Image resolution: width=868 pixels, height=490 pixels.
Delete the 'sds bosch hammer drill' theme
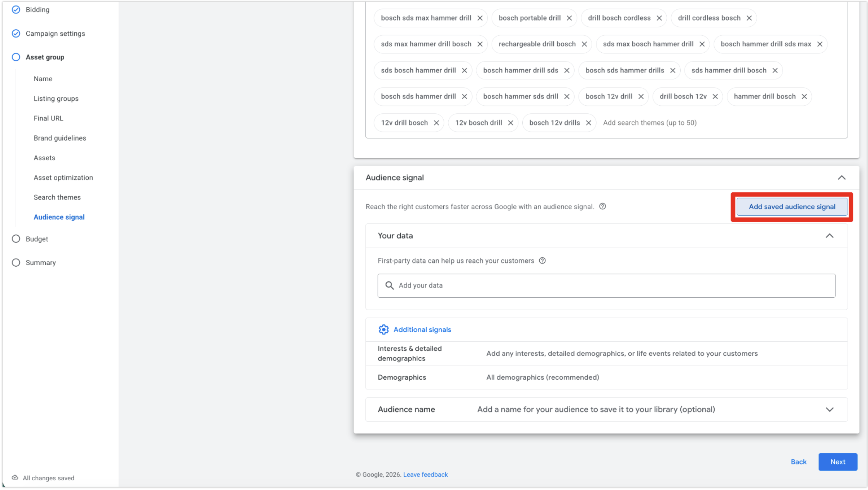click(x=464, y=70)
